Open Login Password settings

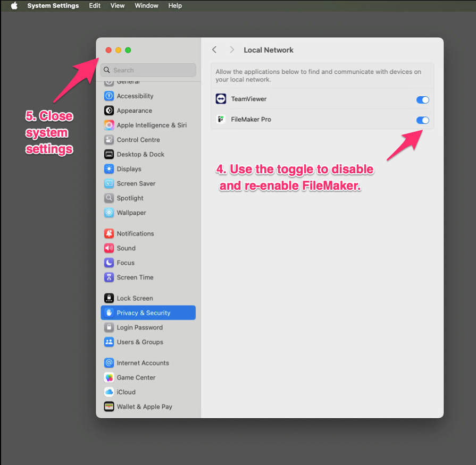pyautogui.click(x=148, y=327)
